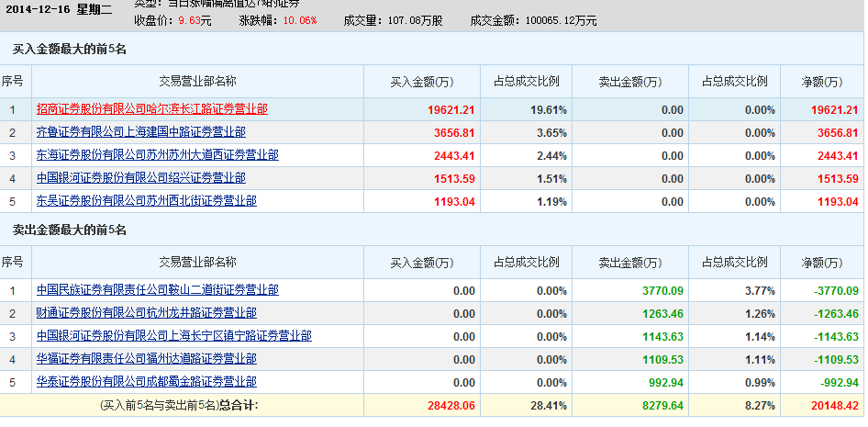This screenshot has width=868, height=427.
Task: Click the net amount -1109.53
Action: [x=836, y=360]
